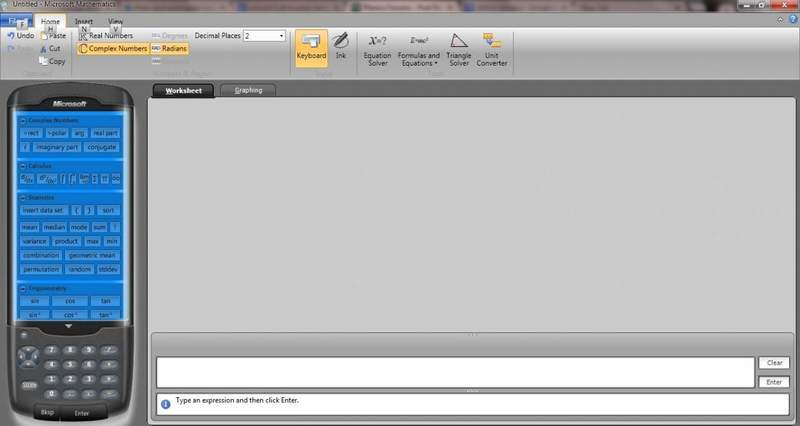The image size is (800, 426).
Task: Collapse the Trigonometry button group
Action: point(23,289)
